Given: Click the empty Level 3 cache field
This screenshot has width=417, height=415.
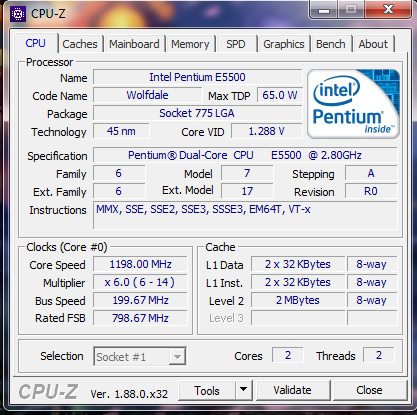Looking at the screenshot, I should click(298, 318).
